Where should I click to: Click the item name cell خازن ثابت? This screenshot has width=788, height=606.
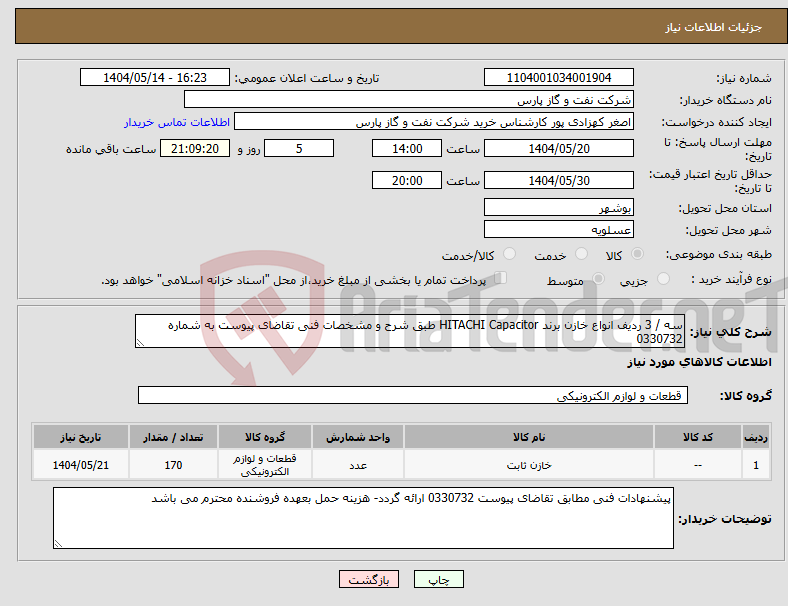[529, 465]
